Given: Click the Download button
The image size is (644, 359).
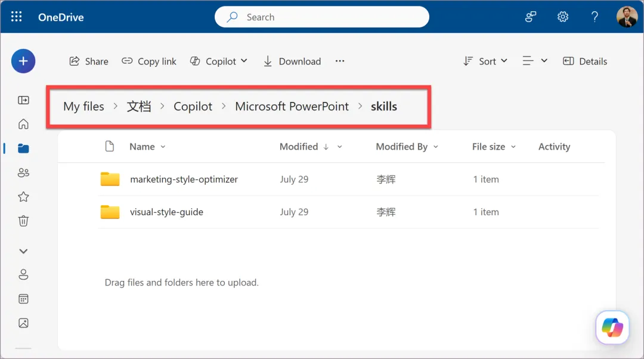Looking at the screenshot, I should (292, 61).
